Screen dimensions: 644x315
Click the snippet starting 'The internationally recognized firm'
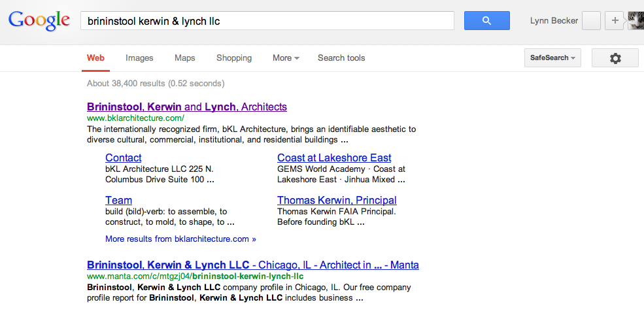251,135
